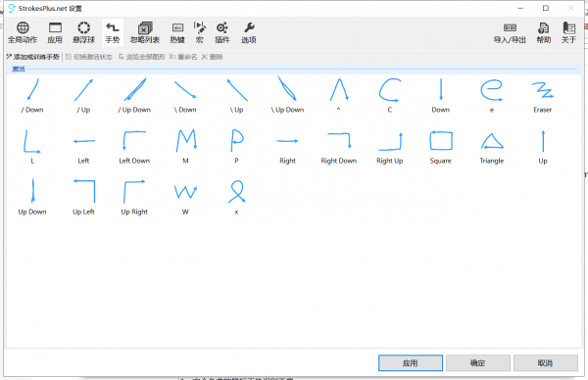Select the 手势 gestures tab
588x380 pixels.
[113, 32]
